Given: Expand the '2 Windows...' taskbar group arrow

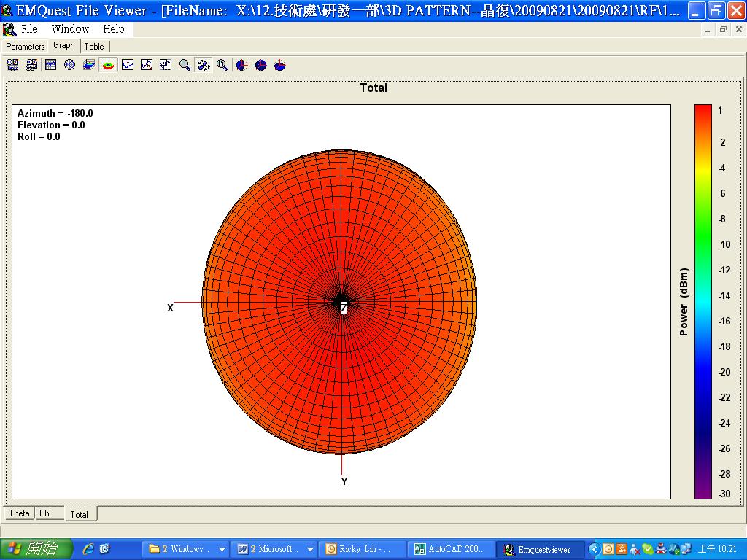Looking at the screenshot, I should click(x=222, y=549).
